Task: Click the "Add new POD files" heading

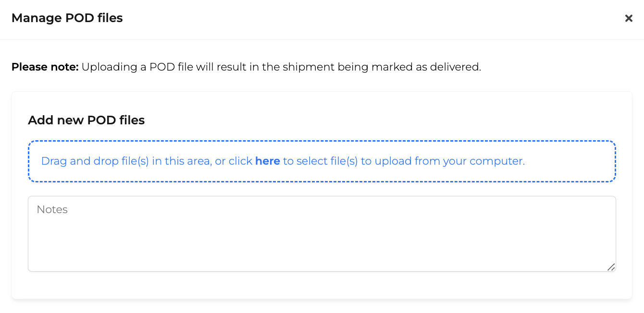Action: point(87,120)
